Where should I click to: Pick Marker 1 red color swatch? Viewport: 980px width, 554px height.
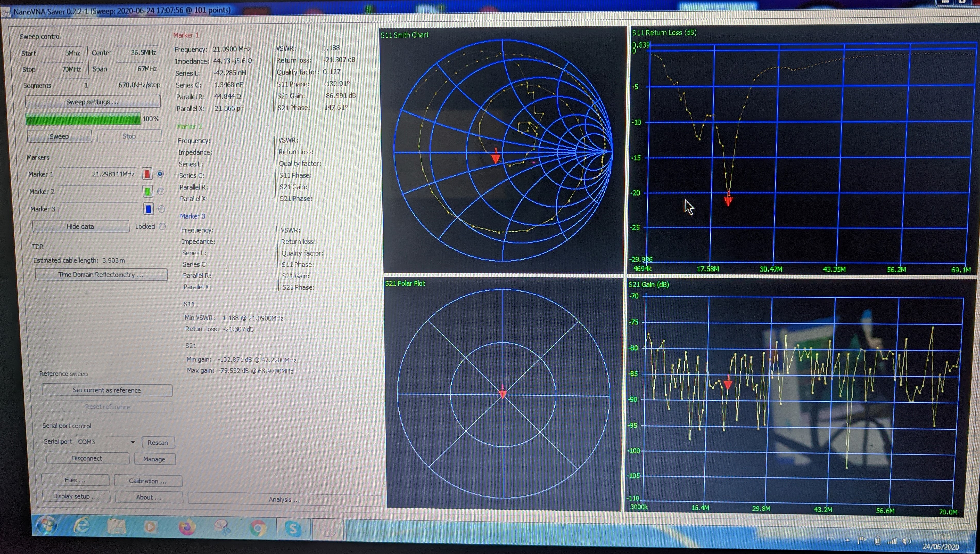pos(147,174)
